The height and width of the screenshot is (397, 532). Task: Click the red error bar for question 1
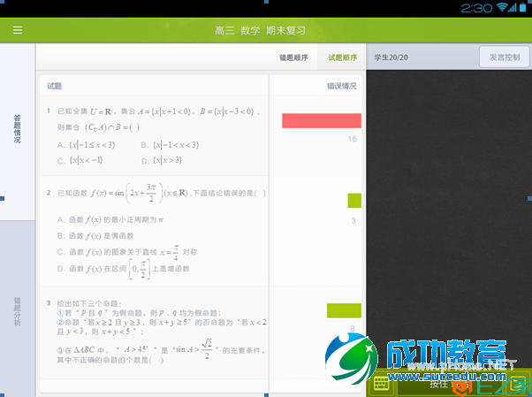[x=322, y=120]
